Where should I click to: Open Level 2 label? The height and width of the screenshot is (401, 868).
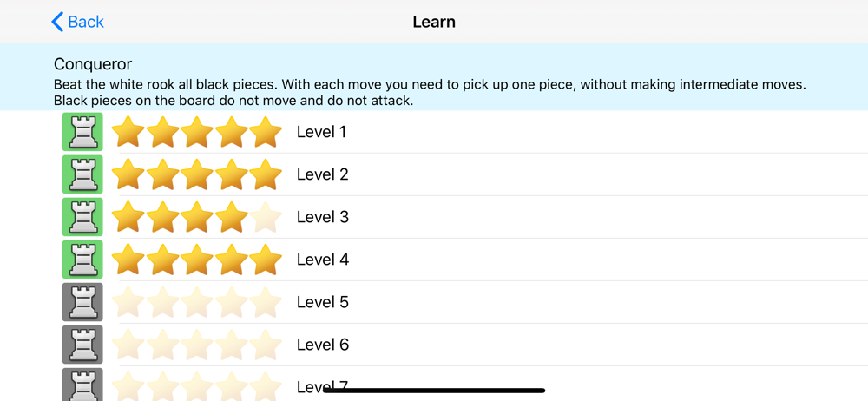pyautogui.click(x=323, y=174)
